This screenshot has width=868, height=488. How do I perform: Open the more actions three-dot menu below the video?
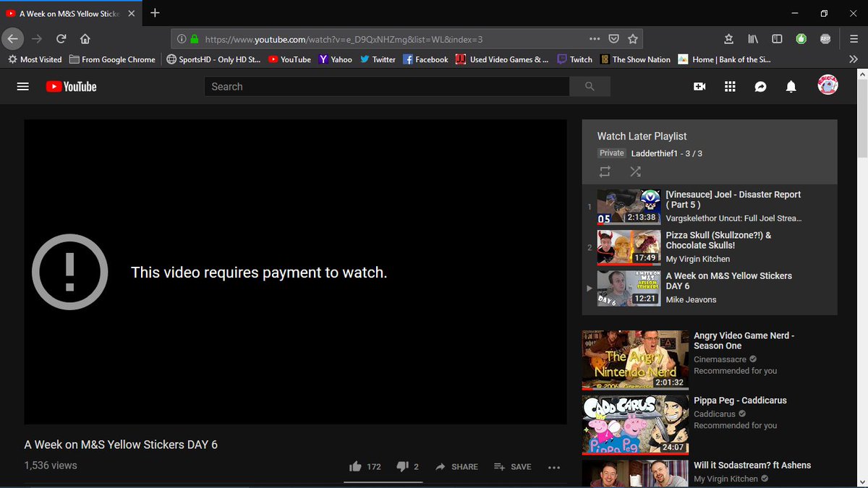(x=554, y=467)
